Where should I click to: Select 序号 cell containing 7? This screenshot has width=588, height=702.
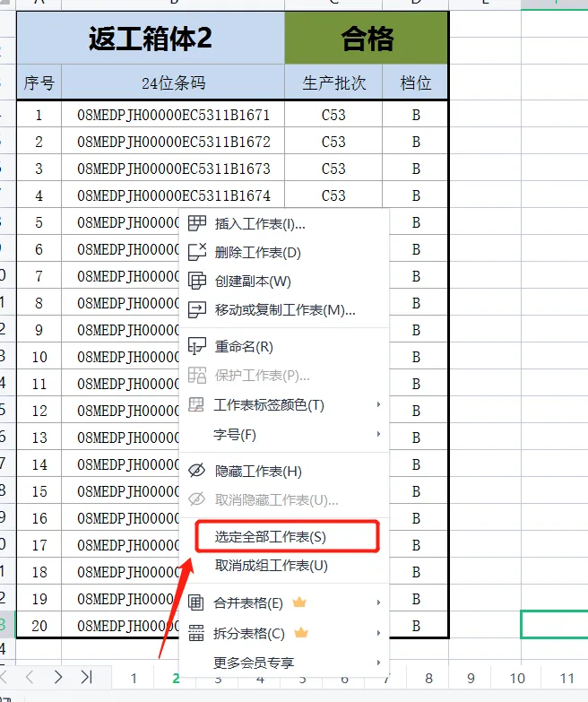(39, 276)
